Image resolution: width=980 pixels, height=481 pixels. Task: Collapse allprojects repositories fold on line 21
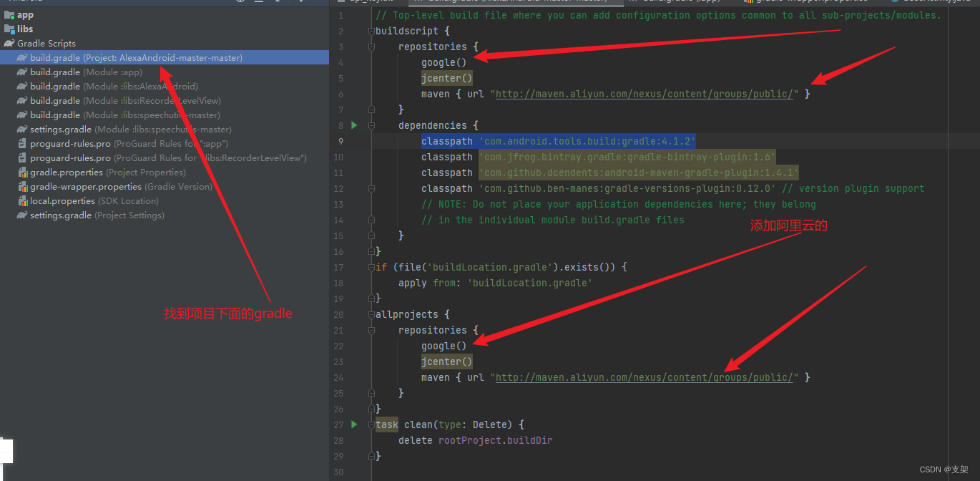tap(372, 330)
